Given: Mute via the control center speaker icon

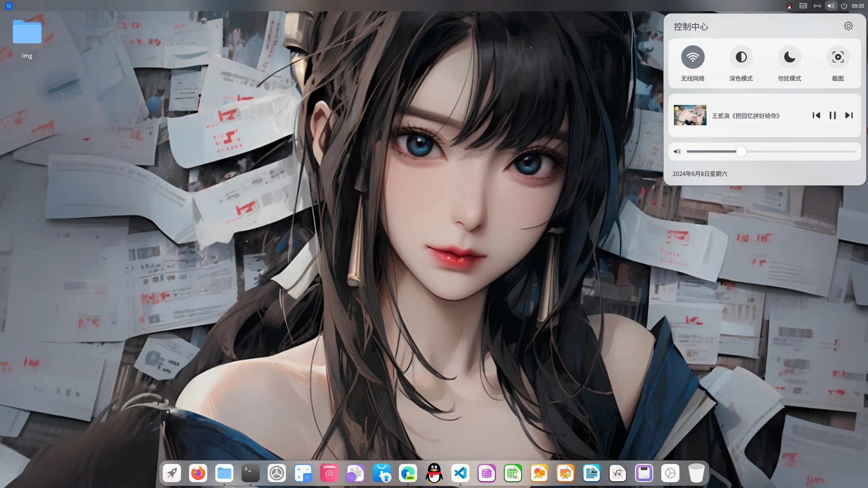Looking at the screenshot, I should point(677,152).
